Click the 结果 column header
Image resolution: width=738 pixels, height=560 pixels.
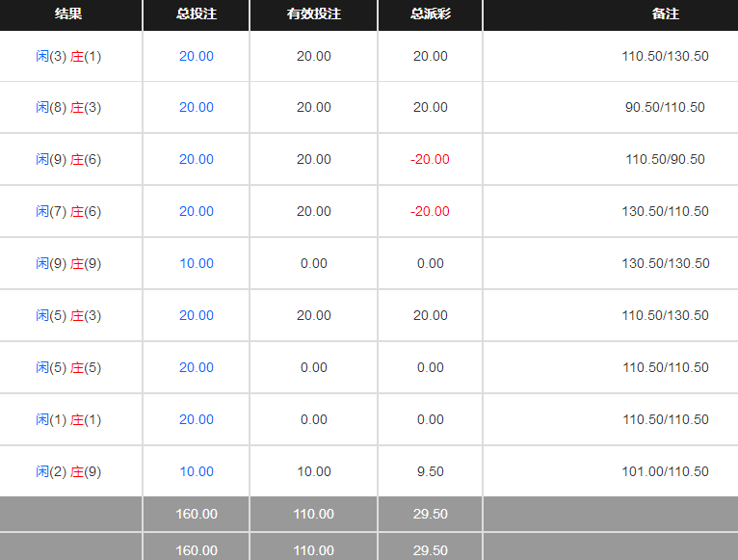pyautogui.click(x=68, y=14)
